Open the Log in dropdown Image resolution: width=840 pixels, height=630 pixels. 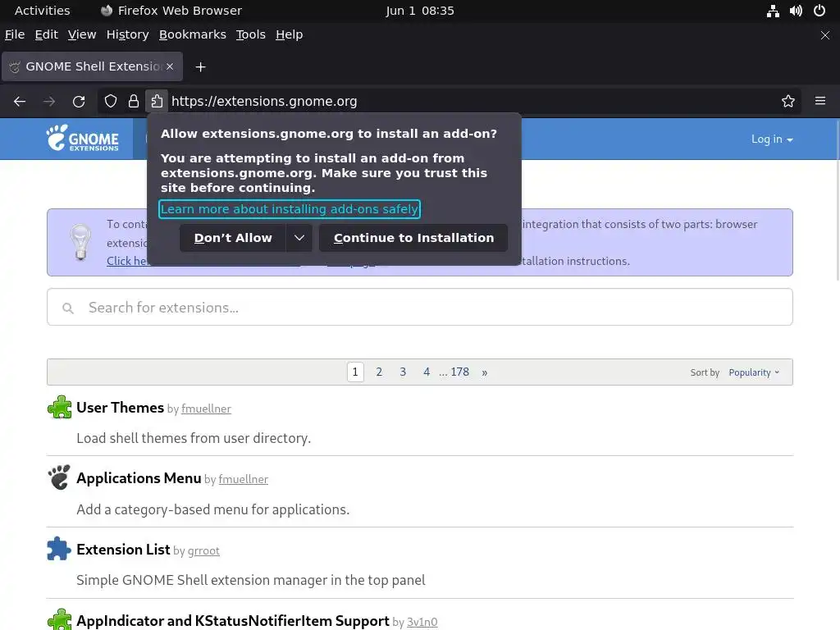coord(772,139)
